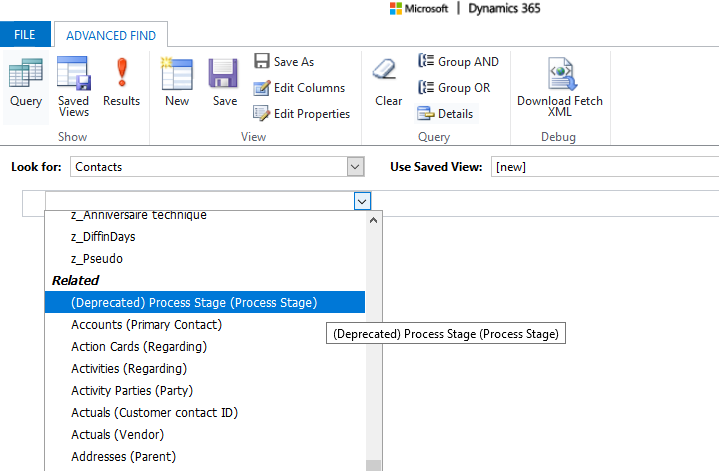Open Edit Properties
This screenshot has width=719, height=471.
tap(302, 113)
